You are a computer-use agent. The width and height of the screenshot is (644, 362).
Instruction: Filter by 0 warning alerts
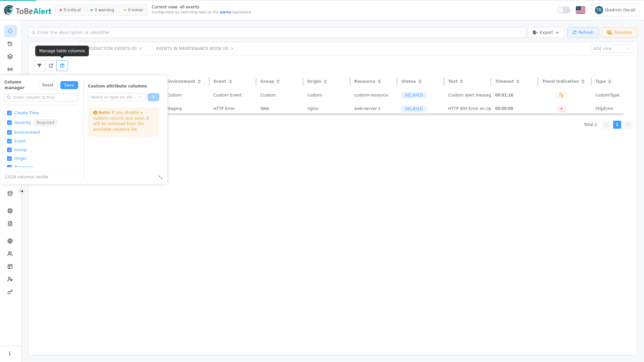pos(102,10)
